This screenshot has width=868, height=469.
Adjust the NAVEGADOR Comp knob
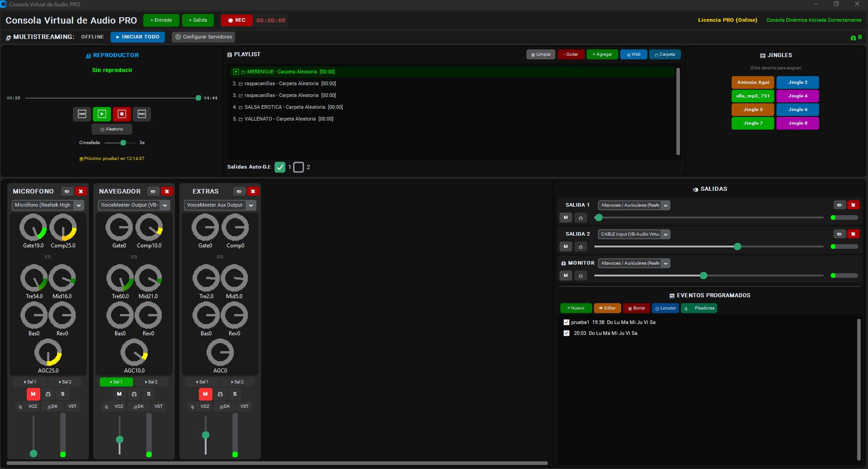[x=149, y=227]
